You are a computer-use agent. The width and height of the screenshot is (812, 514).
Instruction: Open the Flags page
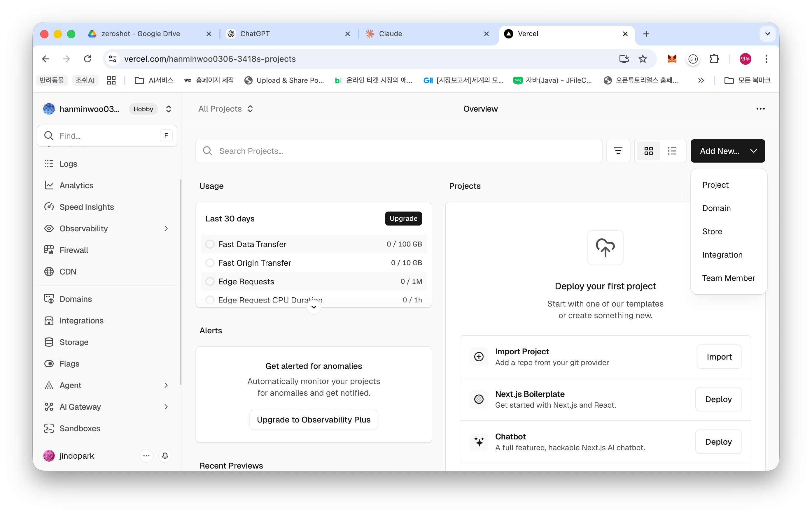(x=106, y=363)
